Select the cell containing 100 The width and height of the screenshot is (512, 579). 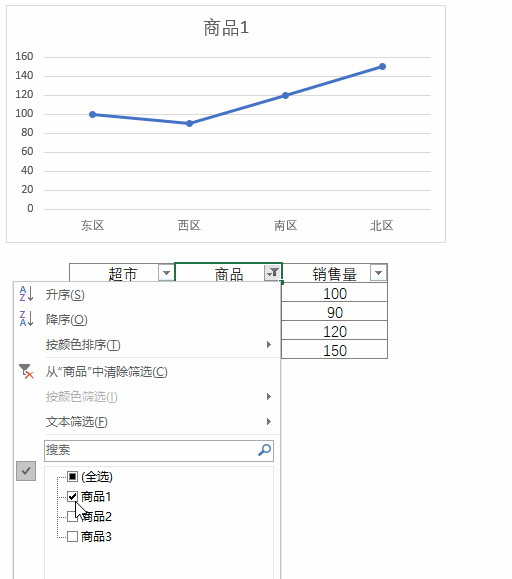tap(334, 294)
